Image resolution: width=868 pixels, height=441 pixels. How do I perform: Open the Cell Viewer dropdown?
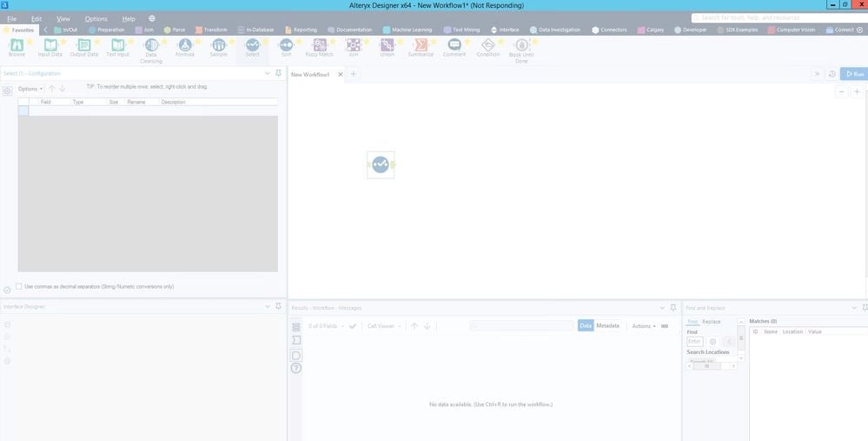pyautogui.click(x=384, y=326)
